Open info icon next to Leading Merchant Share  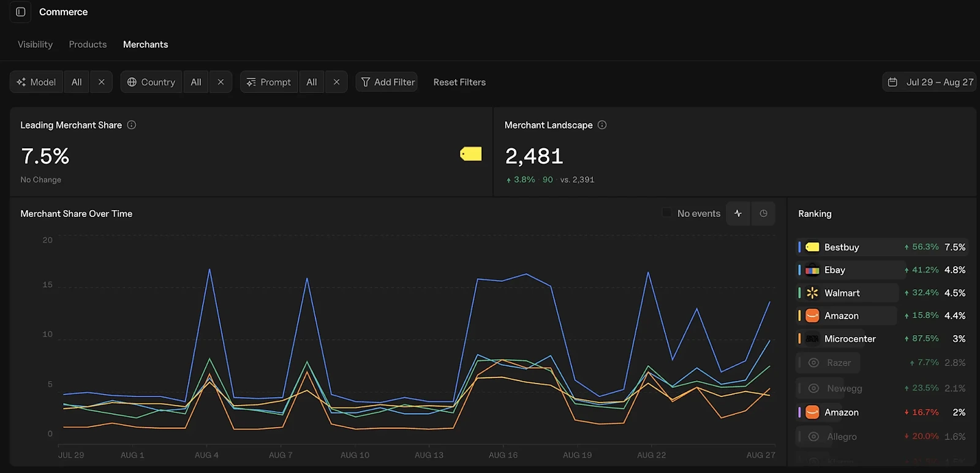click(132, 125)
